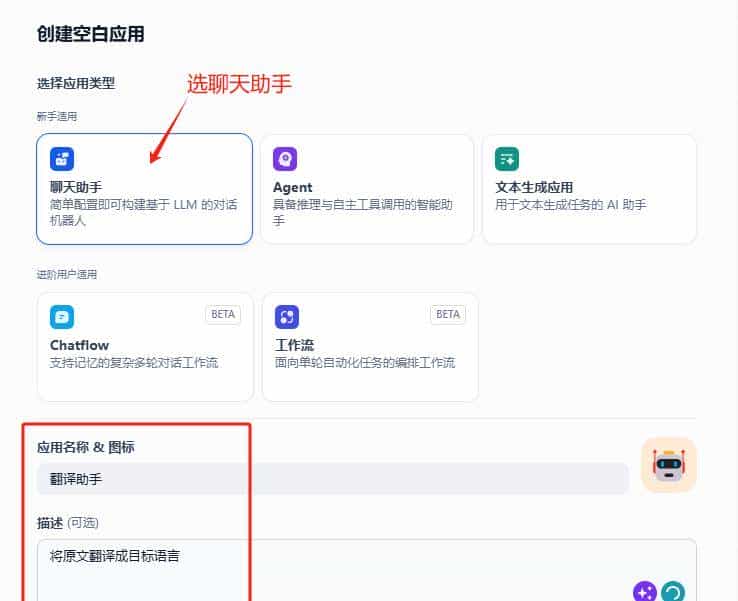
Task: Choose the Agent app type card
Action: coord(367,189)
